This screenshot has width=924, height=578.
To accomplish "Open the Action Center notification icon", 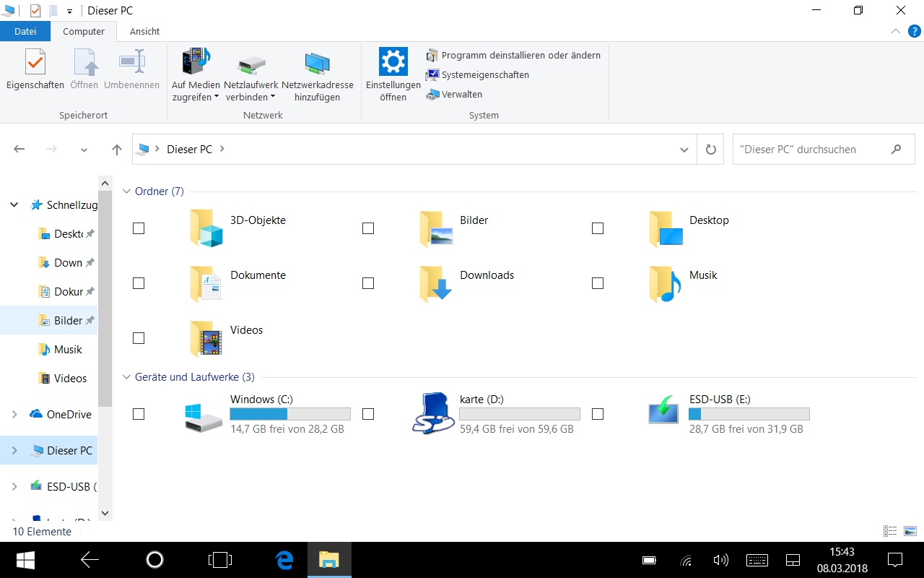I will click(x=895, y=560).
